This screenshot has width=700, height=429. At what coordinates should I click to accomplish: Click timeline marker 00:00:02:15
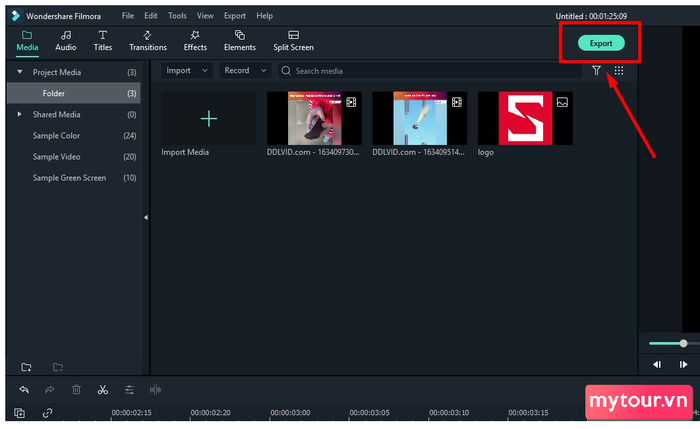point(131,413)
